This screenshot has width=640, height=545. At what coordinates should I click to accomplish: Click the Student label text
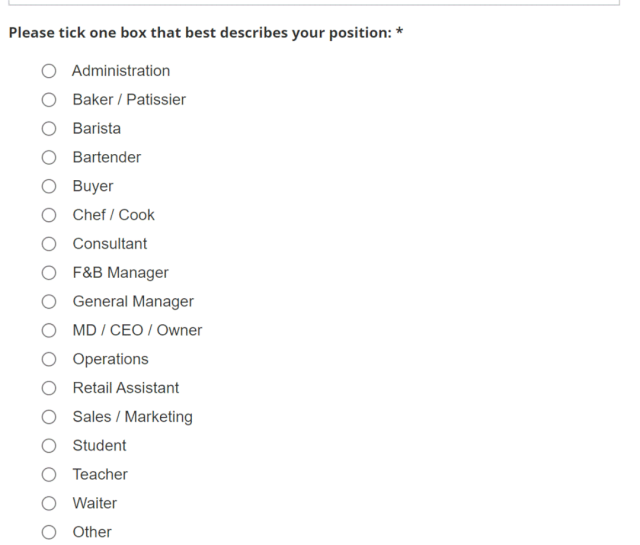pyautogui.click(x=99, y=445)
